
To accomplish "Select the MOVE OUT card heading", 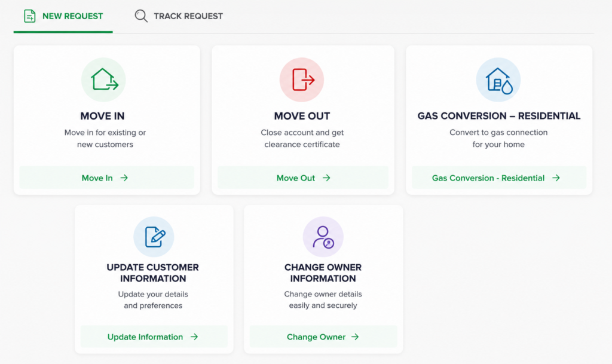I will pos(302,116).
